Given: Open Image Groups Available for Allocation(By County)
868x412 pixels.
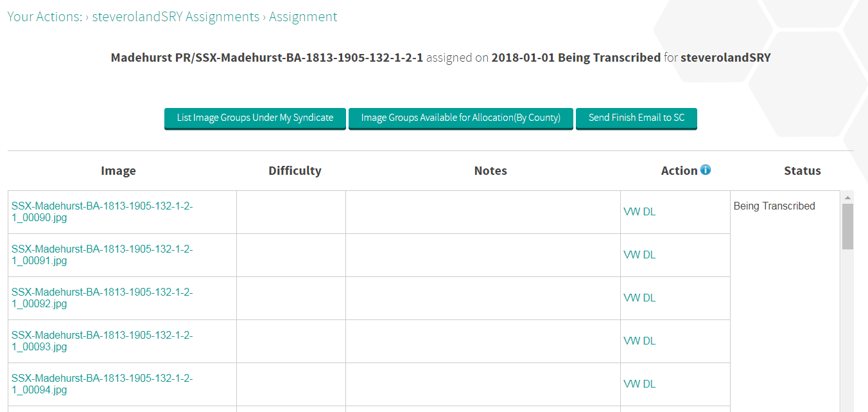Looking at the screenshot, I should 461,118.
